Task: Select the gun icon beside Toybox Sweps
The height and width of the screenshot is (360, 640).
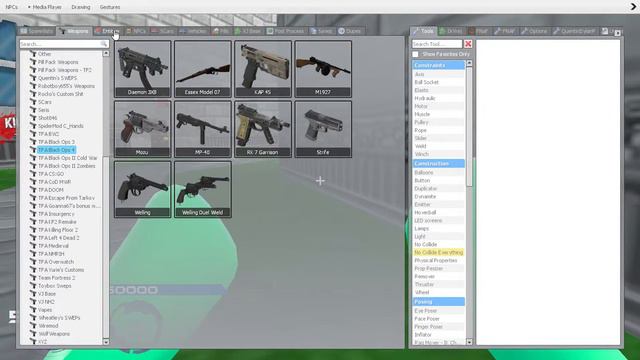Action: pos(33,286)
